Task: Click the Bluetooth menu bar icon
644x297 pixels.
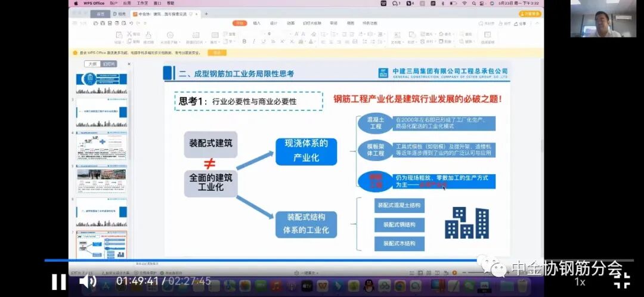Action: click(442, 3)
